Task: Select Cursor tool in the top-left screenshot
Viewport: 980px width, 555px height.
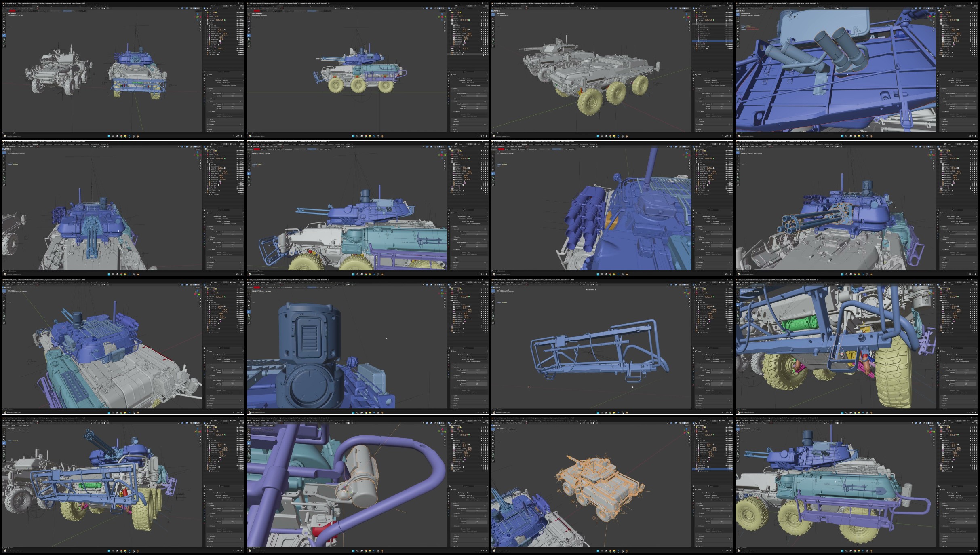Action: click(x=4, y=18)
